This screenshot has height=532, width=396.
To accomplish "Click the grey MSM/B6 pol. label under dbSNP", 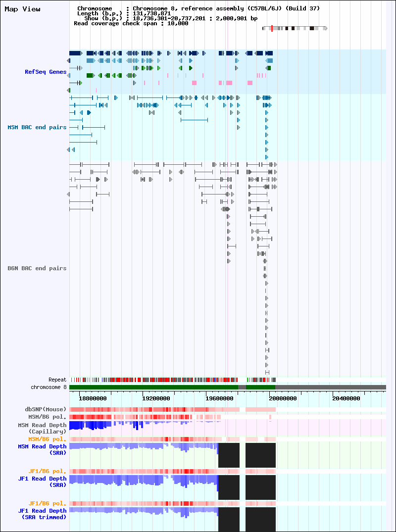I will coord(47,417).
